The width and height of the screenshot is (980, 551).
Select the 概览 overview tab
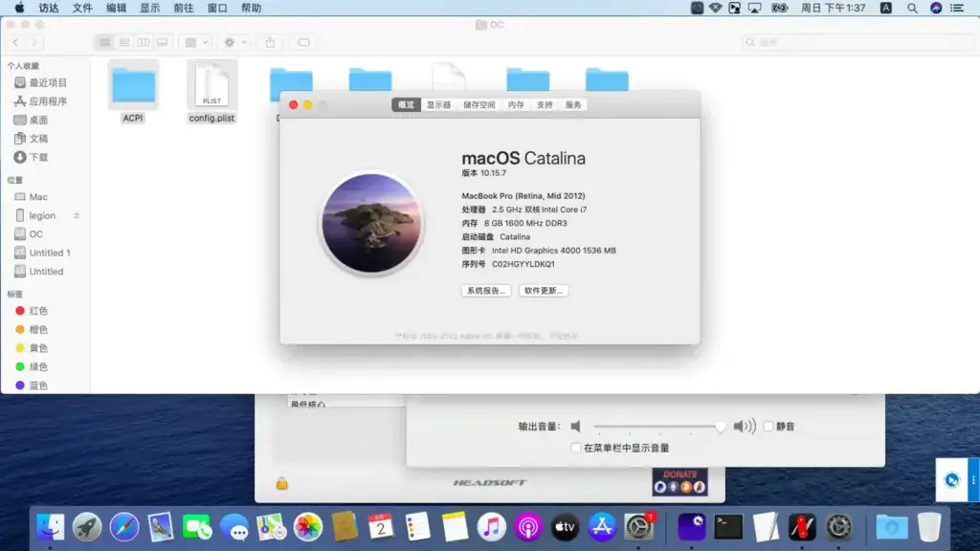[406, 105]
